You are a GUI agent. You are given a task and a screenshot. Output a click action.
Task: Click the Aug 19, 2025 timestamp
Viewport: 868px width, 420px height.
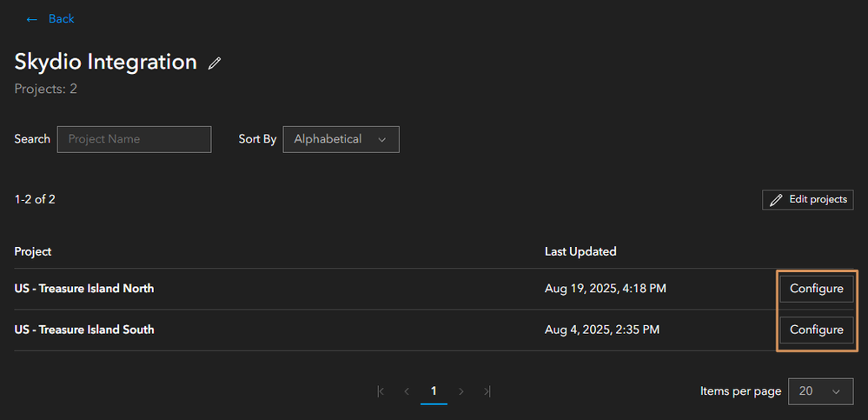(x=606, y=289)
